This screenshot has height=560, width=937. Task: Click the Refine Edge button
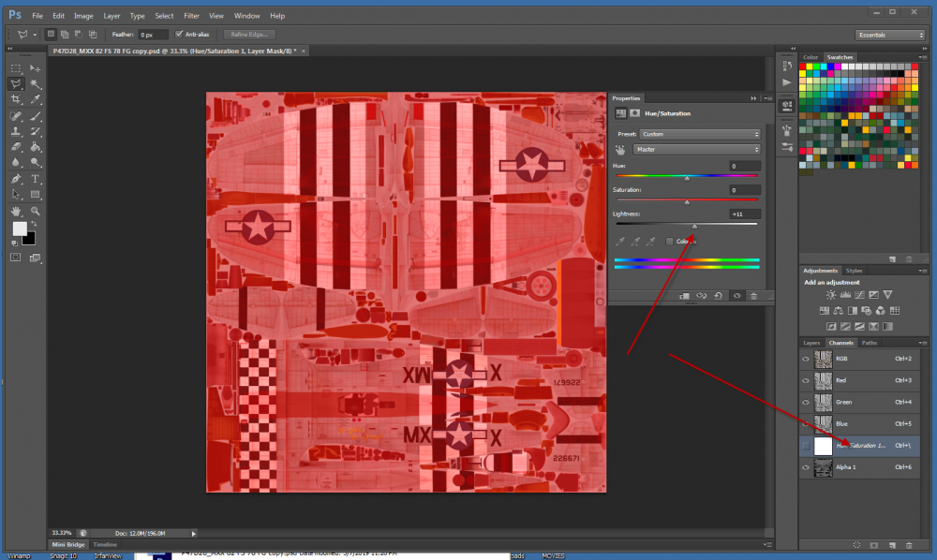248,35
